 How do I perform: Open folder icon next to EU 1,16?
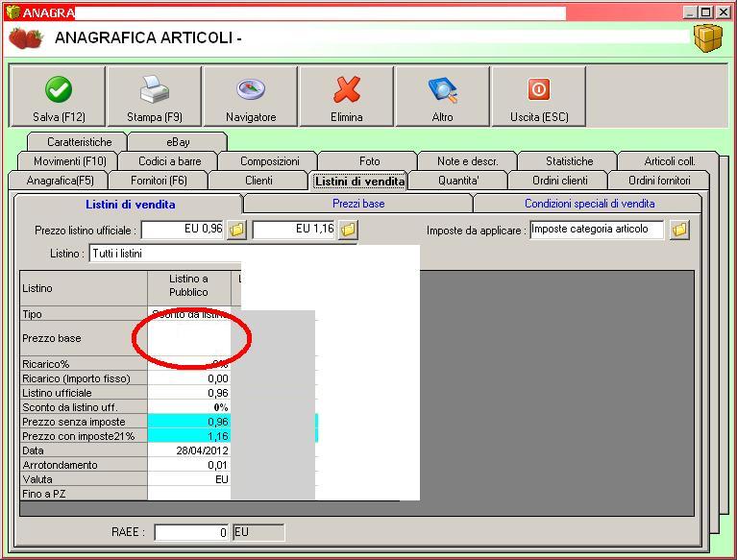tap(348, 230)
